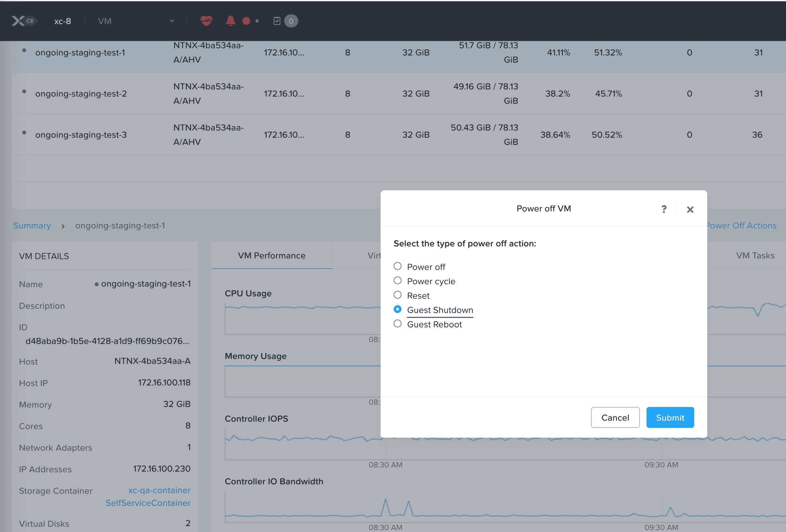Submit the guest shutdown action

pos(670,417)
